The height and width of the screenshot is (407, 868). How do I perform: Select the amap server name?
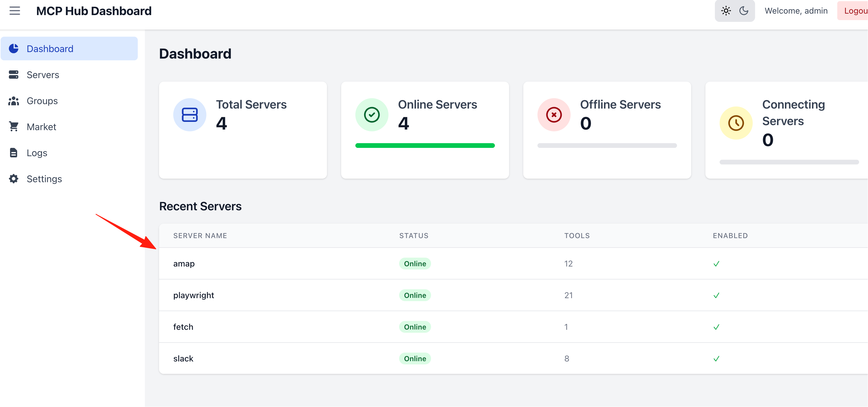pos(184,264)
